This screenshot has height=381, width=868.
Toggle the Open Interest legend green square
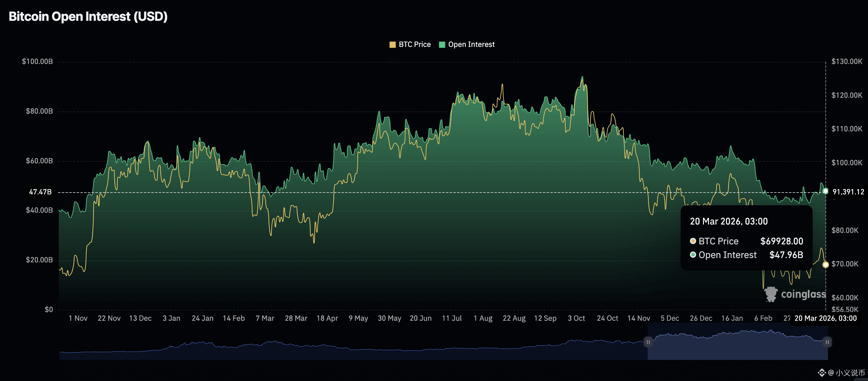442,45
